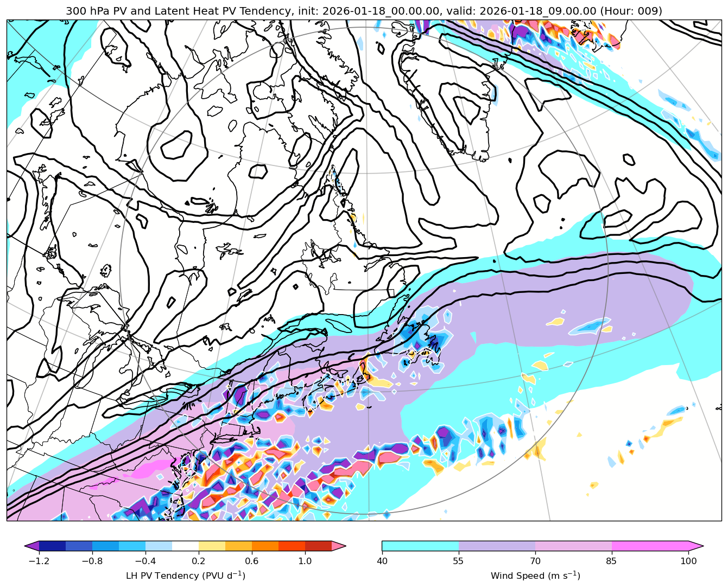The width and height of the screenshot is (728, 588).
Task: Pick the dark red PV colorbar segment
Action: coord(318,546)
